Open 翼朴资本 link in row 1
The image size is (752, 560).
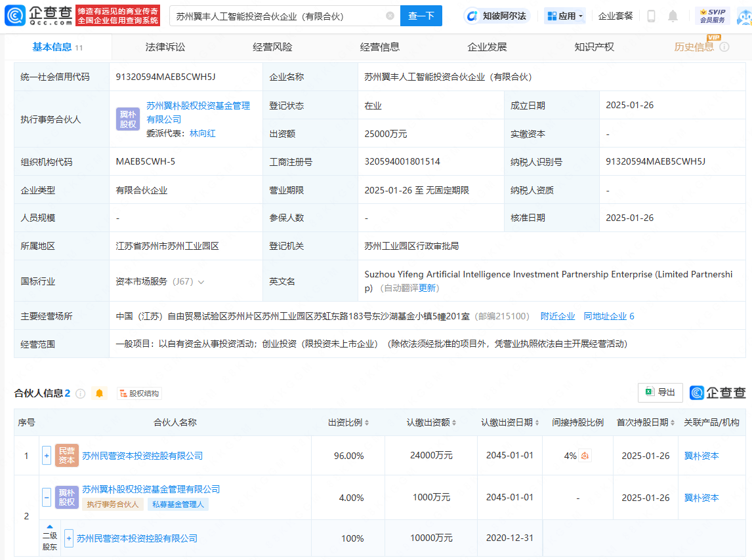coord(701,456)
